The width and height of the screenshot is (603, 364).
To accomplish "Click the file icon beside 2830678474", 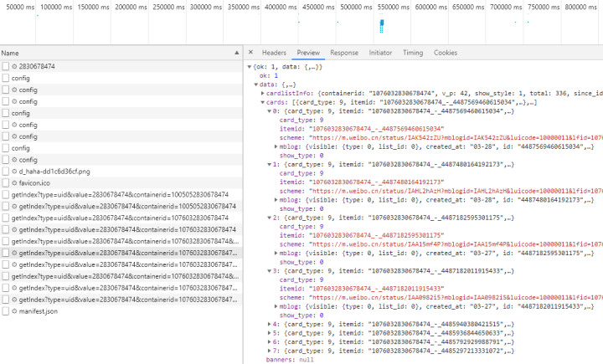I will tap(5, 66).
